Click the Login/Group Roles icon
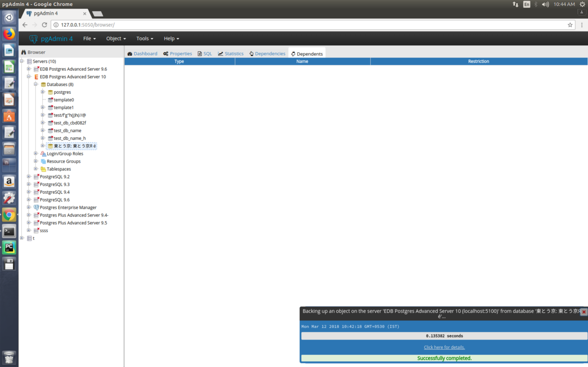 point(43,154)
